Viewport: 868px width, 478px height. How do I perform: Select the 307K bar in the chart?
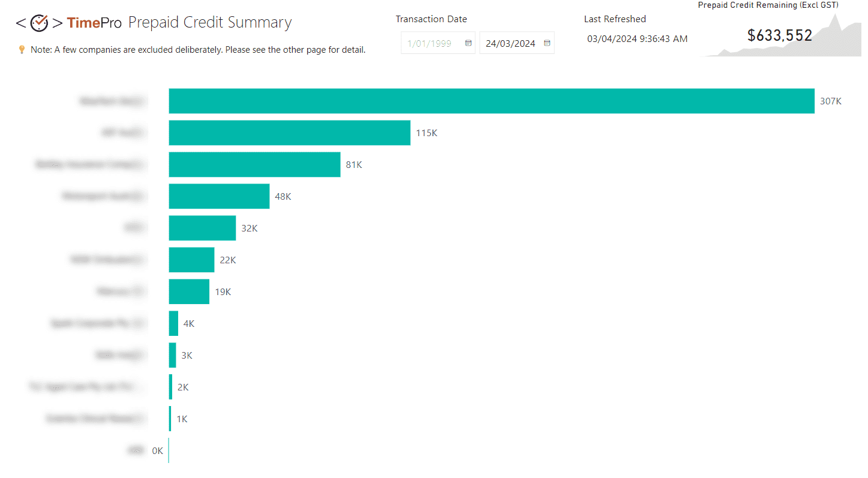(491, 101)
